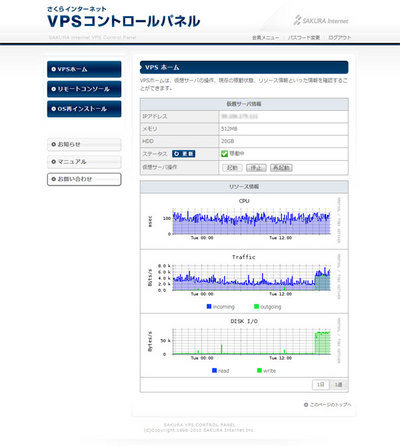400x447 pixels.
Task: Select お問い合わせ in the sidebar
Action: [84, 179]
